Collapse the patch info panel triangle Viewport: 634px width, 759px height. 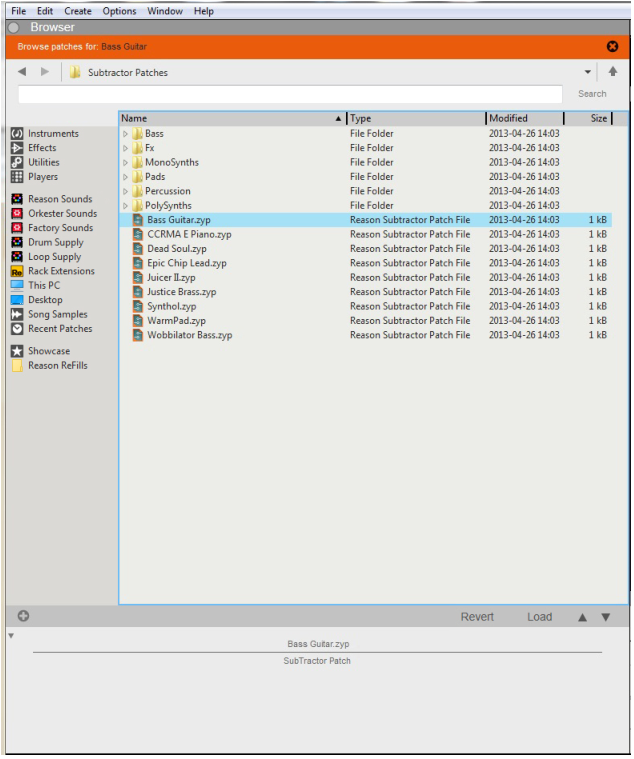pos(11,637)
